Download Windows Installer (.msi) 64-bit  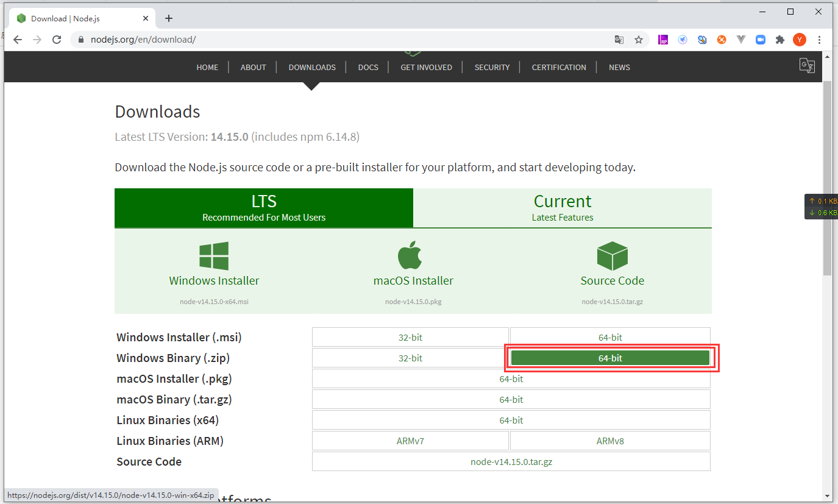610,337
